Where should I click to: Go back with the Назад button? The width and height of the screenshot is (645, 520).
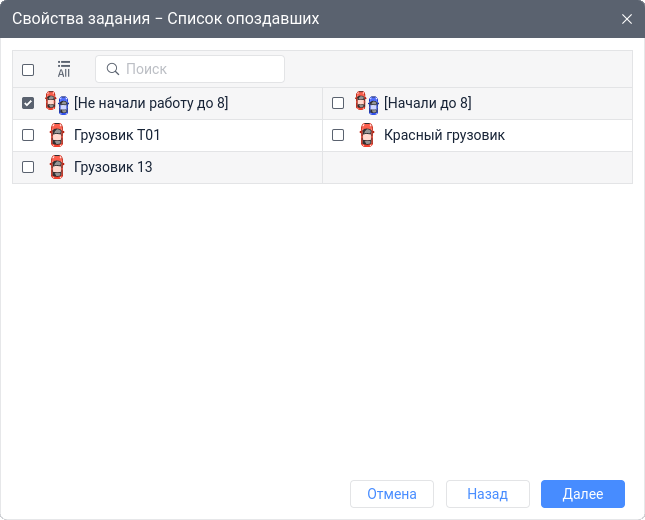click(487, 494)
